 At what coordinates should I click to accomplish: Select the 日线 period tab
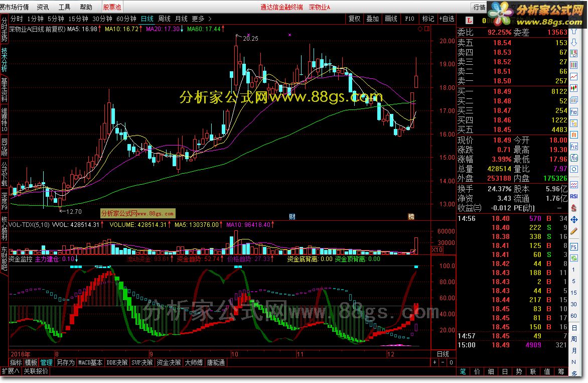147,19
